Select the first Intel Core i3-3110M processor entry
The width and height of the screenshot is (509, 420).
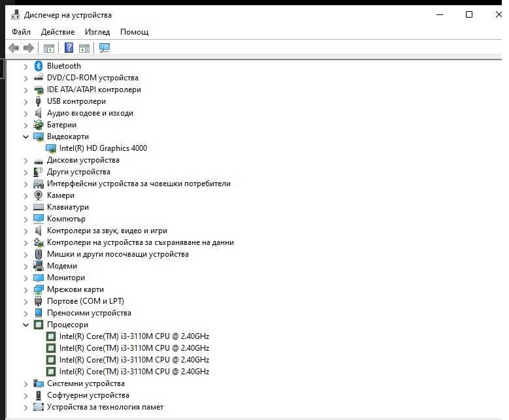(134, 336)
